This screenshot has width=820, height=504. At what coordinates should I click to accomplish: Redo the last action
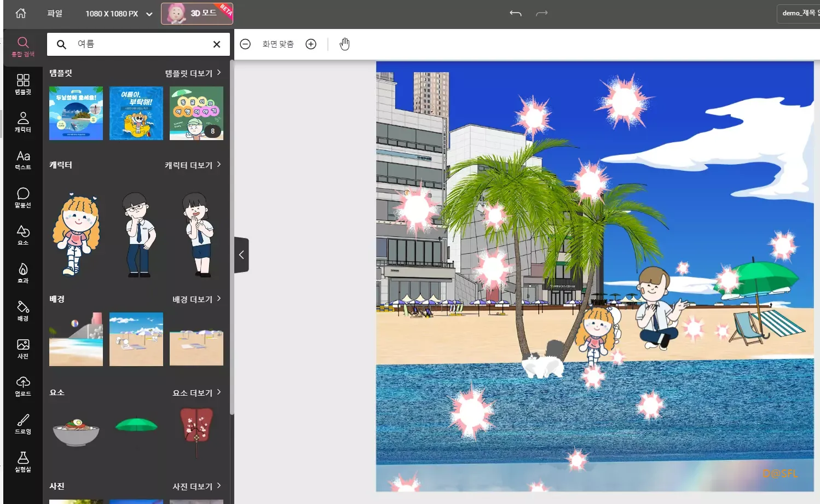point(542,13)
